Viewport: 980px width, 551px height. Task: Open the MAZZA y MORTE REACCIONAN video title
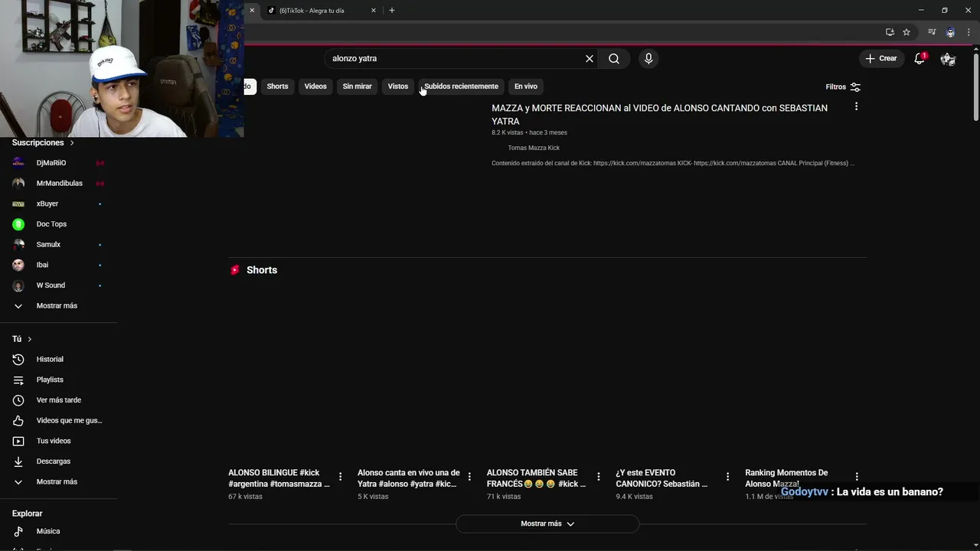(659, 115)
